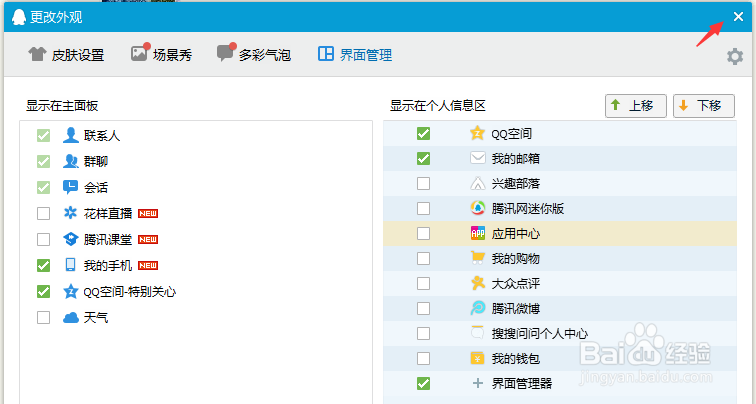
Task: Click the 搜搜问问个人中心 icon
Action: [477, 333]
